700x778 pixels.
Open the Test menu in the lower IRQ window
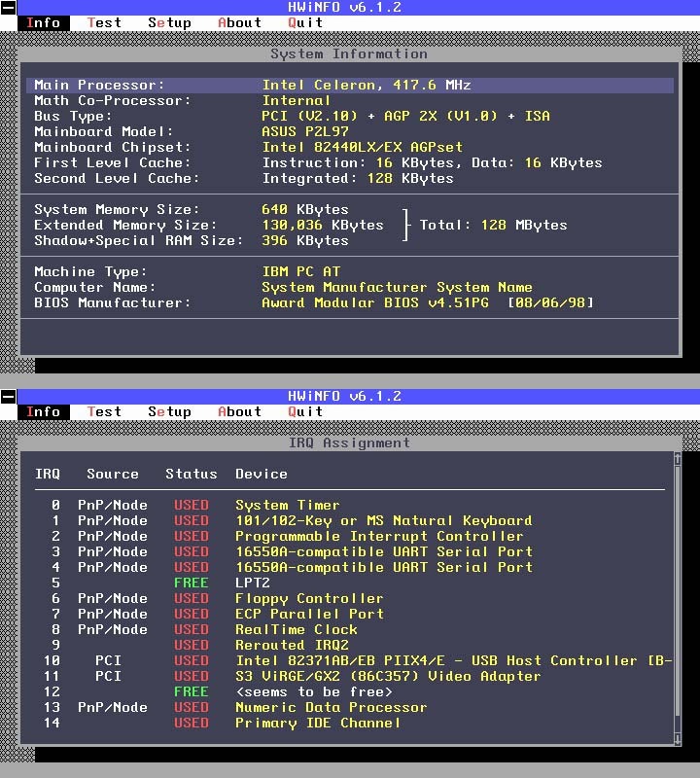pyautogui.click(x=104, y=411)
